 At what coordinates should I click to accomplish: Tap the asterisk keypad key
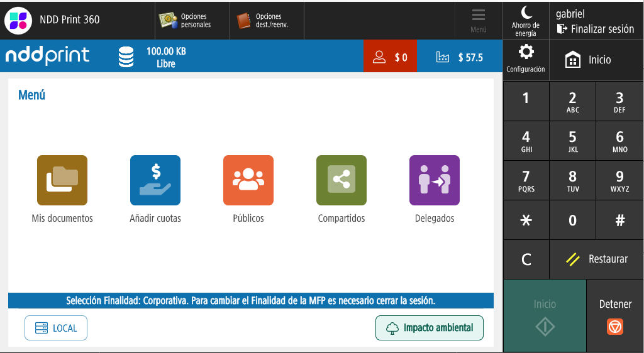(x=526, y=220)
